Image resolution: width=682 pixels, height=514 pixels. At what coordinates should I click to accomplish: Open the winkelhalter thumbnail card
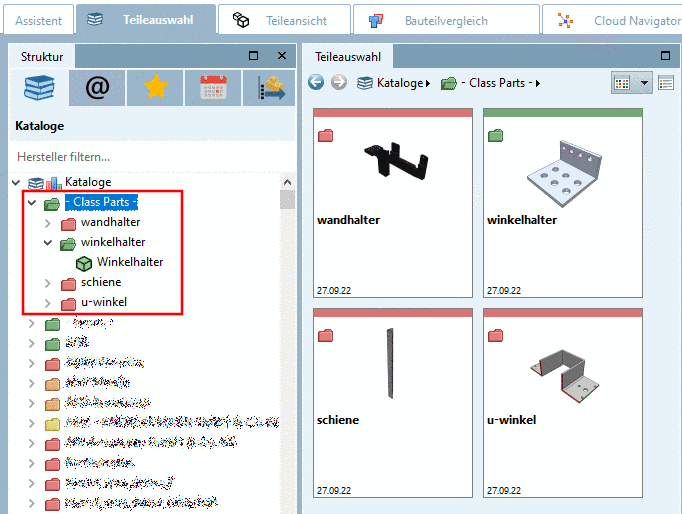click(563, 203)
